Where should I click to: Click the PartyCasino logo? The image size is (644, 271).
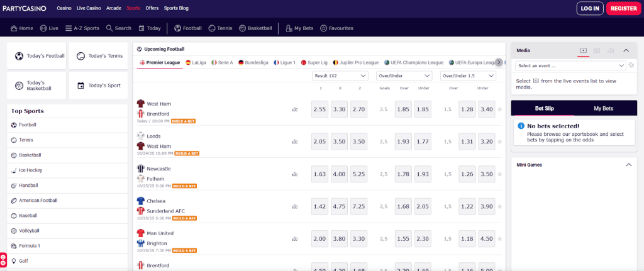tap(25, 8)
